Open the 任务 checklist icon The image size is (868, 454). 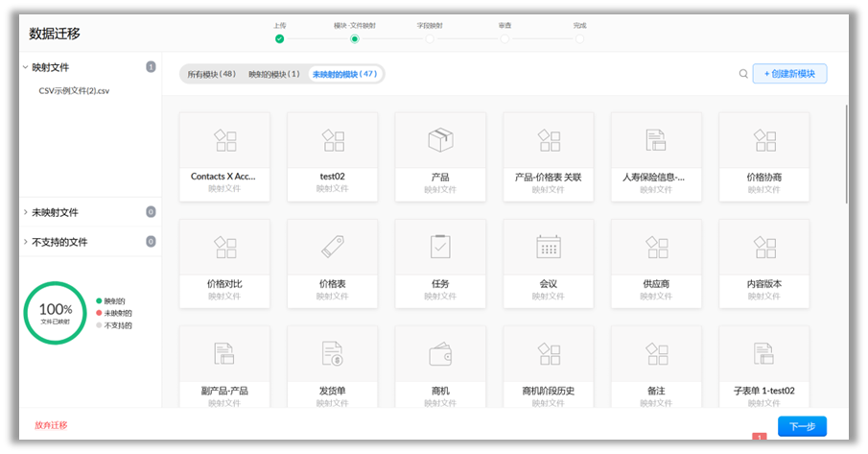pyautogui.click(x=440, y=247)
